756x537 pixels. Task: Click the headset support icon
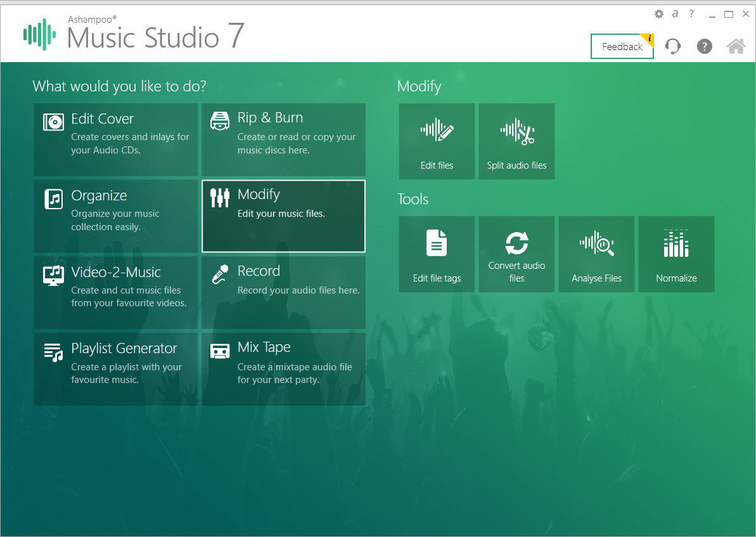pyautogui.click(x=673, y=46)
